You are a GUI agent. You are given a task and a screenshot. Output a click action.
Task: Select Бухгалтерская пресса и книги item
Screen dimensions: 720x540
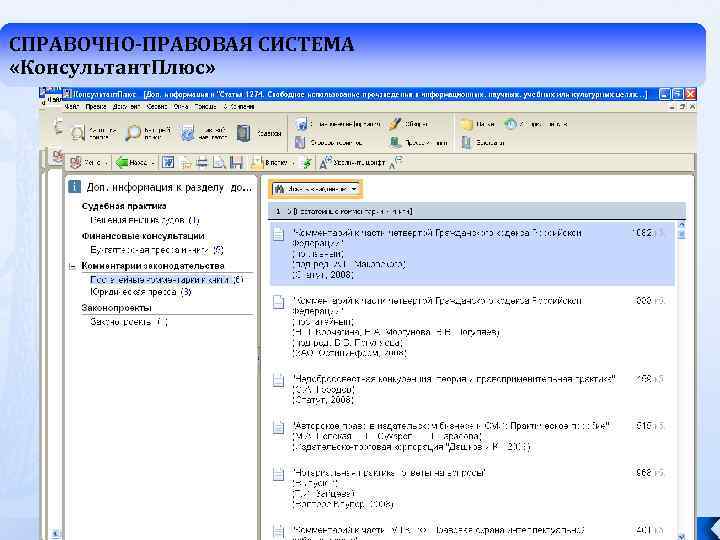pyautogui.click(x=157, y=250)
